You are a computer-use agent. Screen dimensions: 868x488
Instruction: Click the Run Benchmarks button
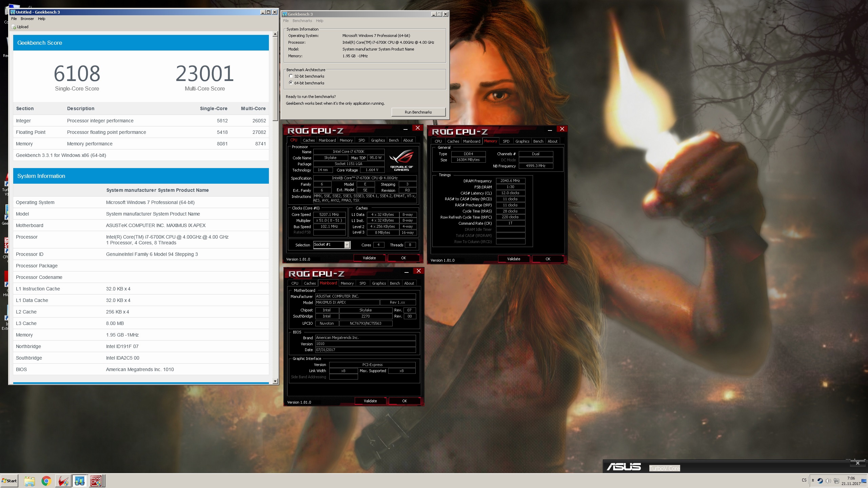click(x=418, y=112)
